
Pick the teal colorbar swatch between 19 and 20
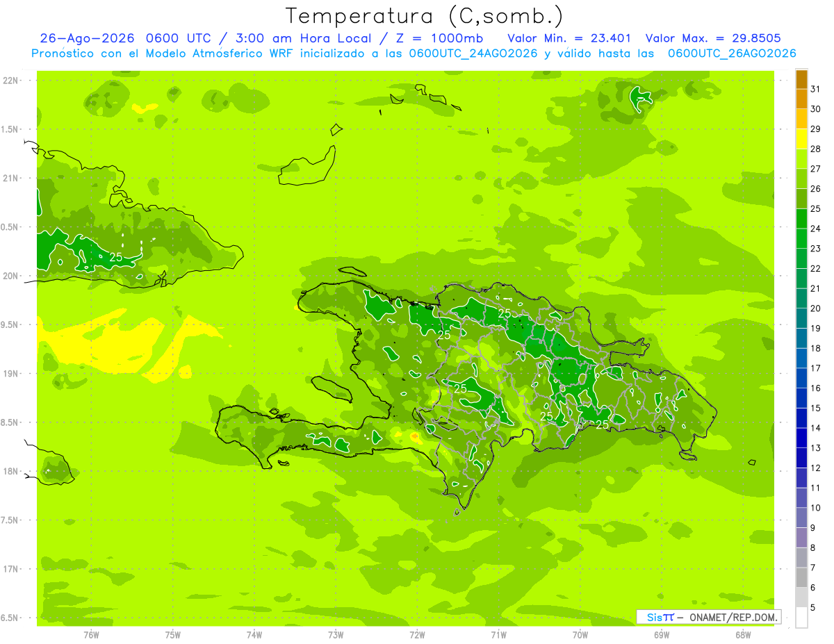pos(801,318)
